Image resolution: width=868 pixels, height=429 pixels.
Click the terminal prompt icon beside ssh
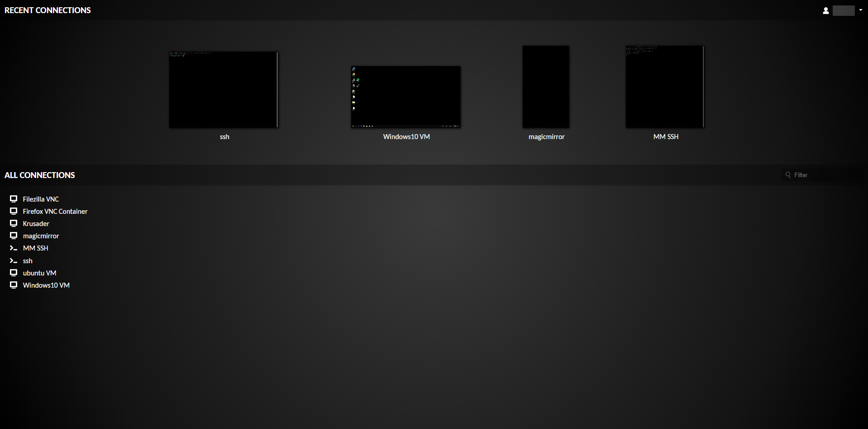pyautogui.click(x=14, y=261)
